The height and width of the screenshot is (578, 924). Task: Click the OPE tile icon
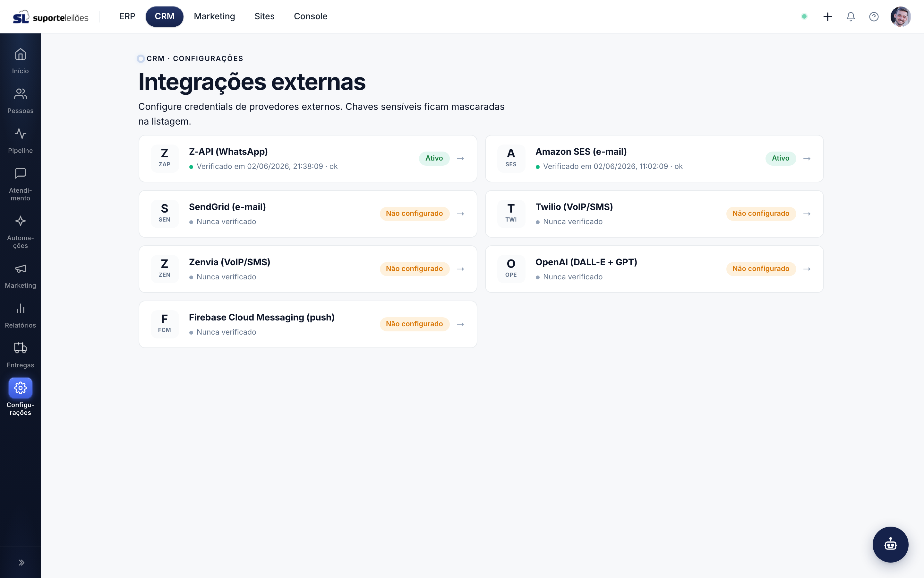point(511,269)
